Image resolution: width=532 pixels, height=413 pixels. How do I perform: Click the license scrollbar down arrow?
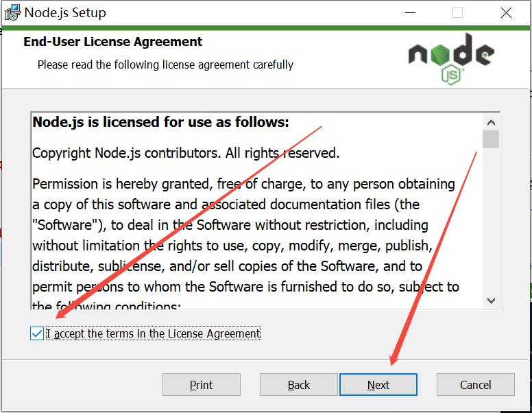pyautogui.click(x=491, y=300)
